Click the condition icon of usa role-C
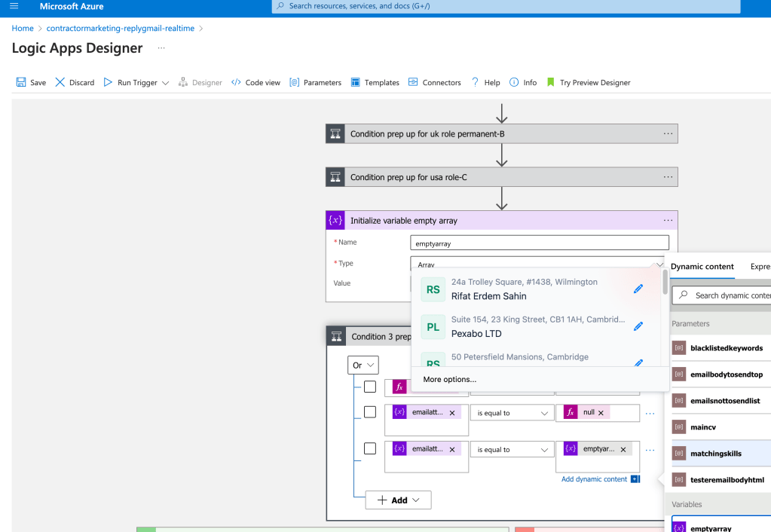 coord(335,177)
